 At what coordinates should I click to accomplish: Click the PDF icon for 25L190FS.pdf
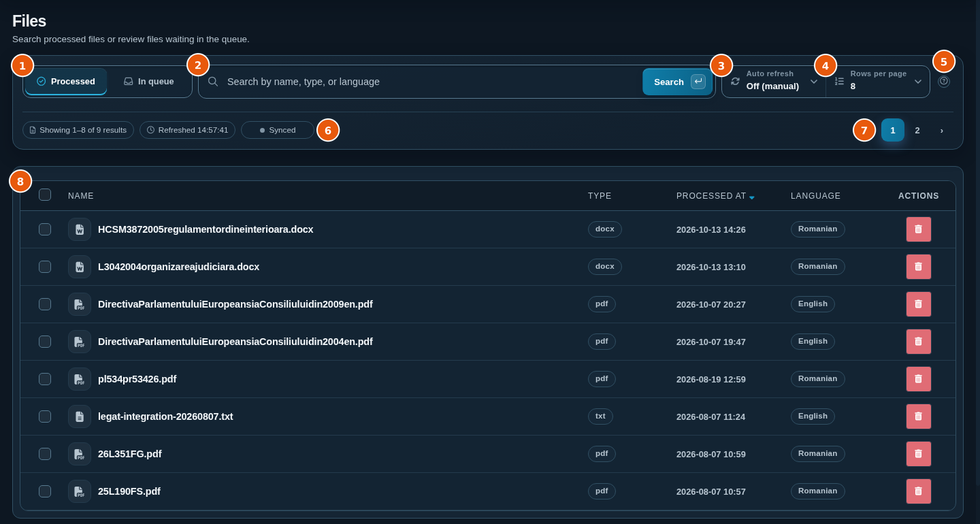tap(80, 491)
